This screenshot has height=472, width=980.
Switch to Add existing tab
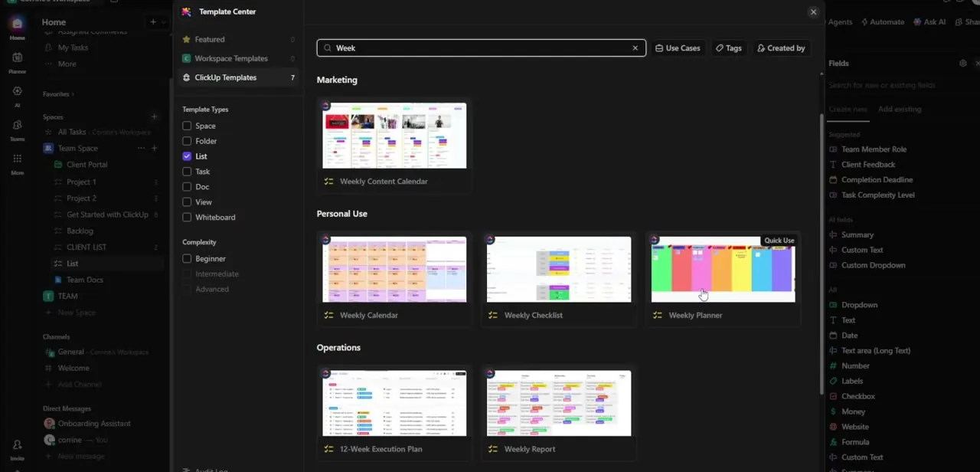900,110
